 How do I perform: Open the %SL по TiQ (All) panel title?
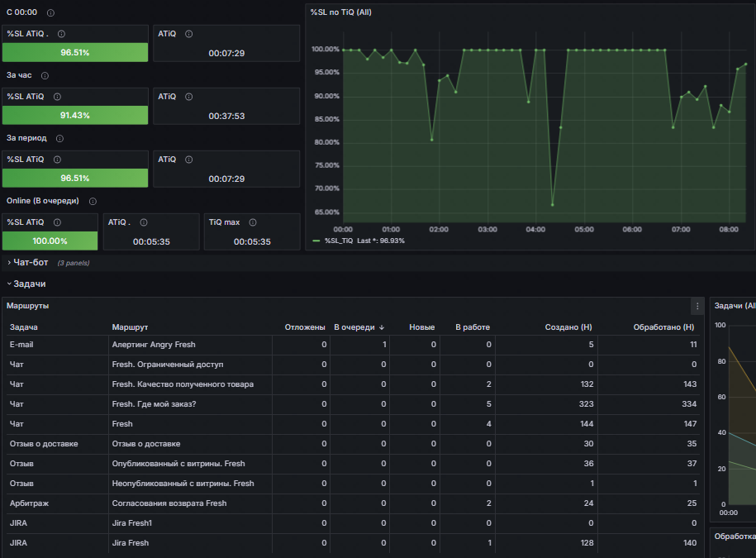(340, 12)
